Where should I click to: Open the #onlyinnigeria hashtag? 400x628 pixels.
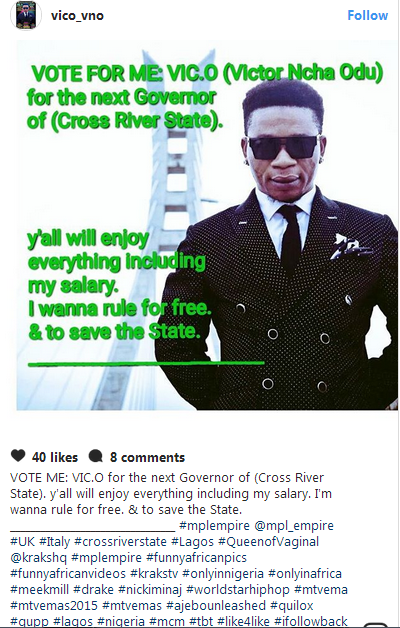point(223,574)
